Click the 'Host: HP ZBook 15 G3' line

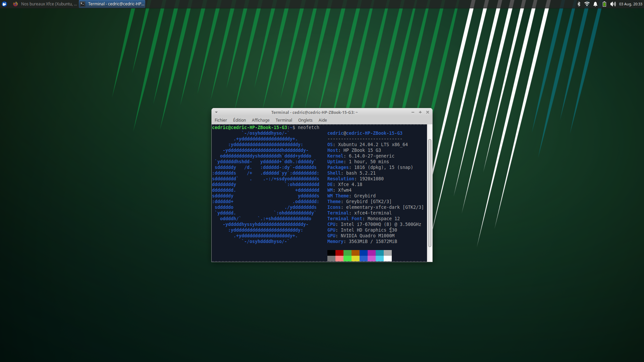(x=354, y=150)
